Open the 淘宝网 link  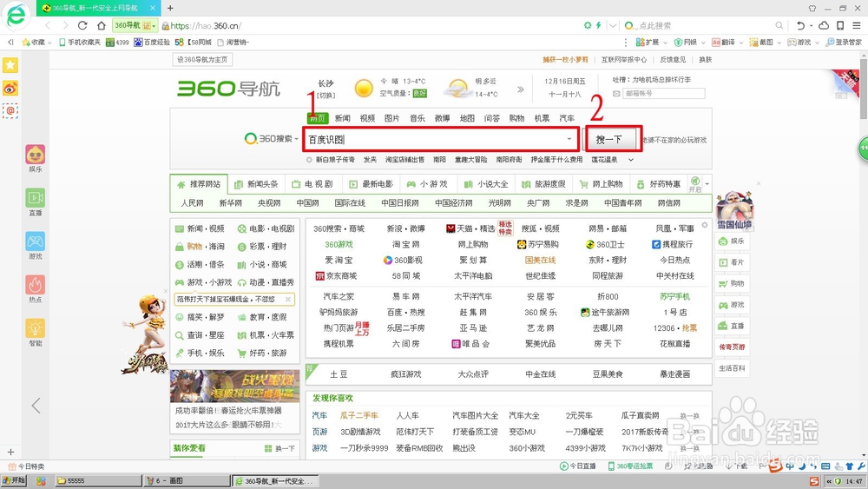tap(405, 244)
